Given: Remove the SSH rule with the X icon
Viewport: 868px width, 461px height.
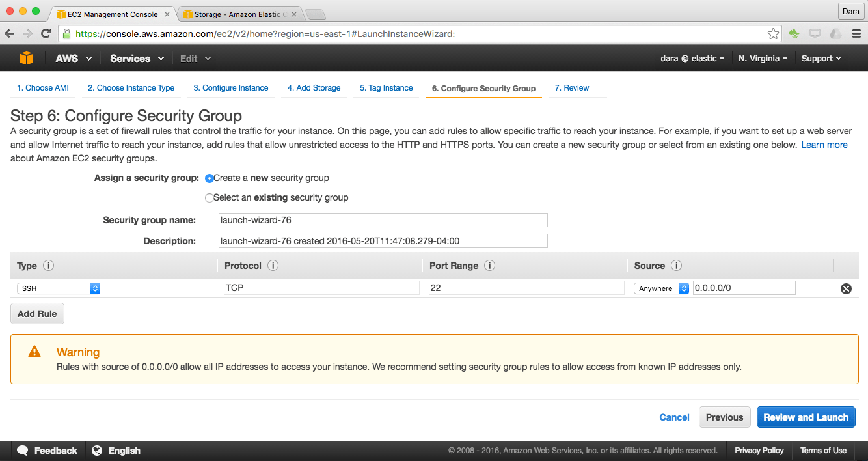Looking at the screenshot, I should (x=846, y=288).
